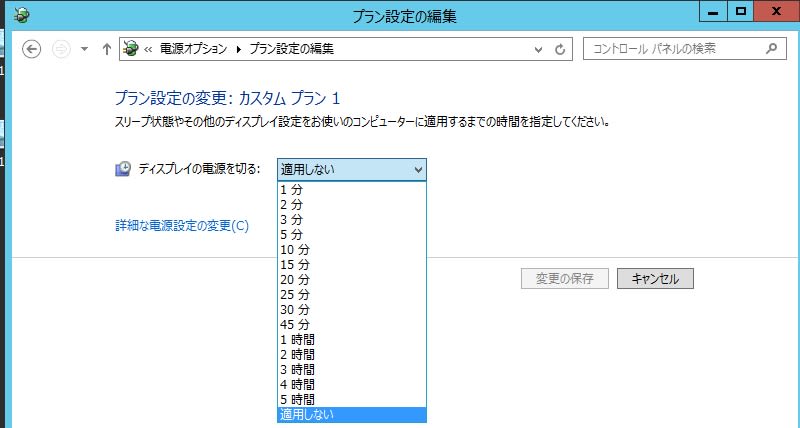
Task: Click the キャンセル button
Action: [655, 279]
